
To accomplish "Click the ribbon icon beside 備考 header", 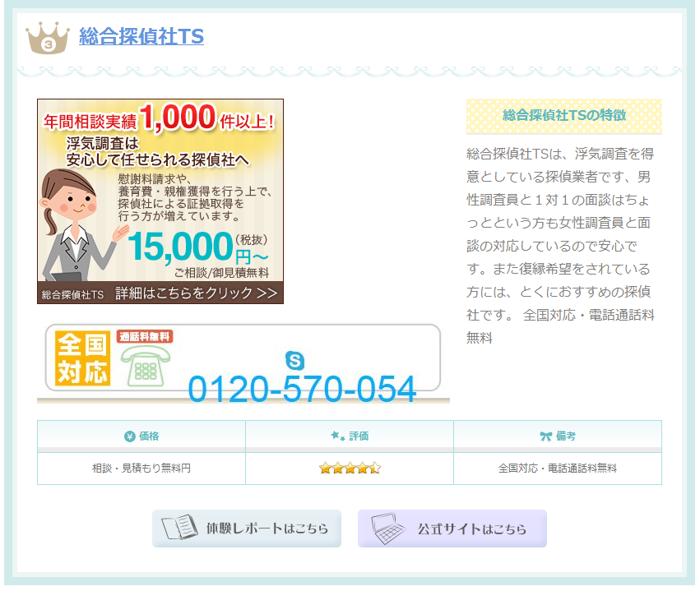I will pos(546,436).
